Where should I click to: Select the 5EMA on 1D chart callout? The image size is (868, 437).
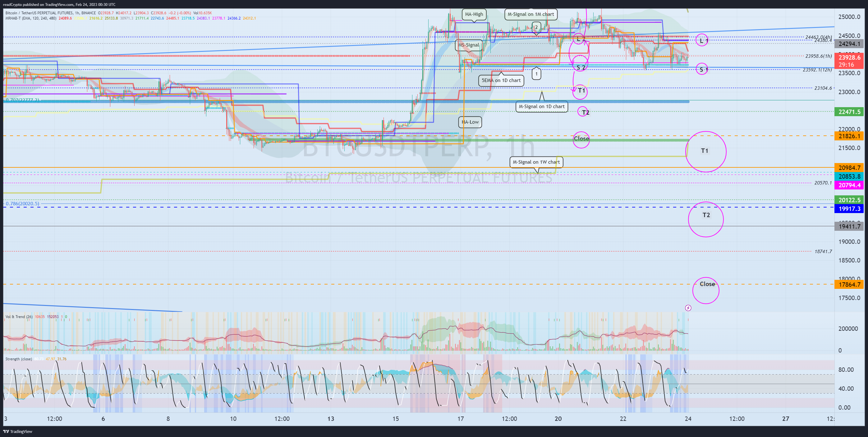[501, 80]
